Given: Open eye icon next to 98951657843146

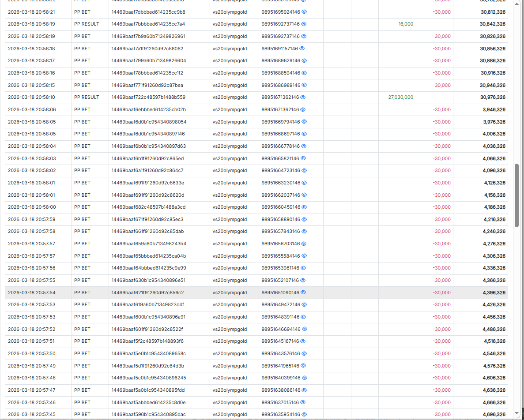Looking at the screenshot, I should (x=305, y=231).
